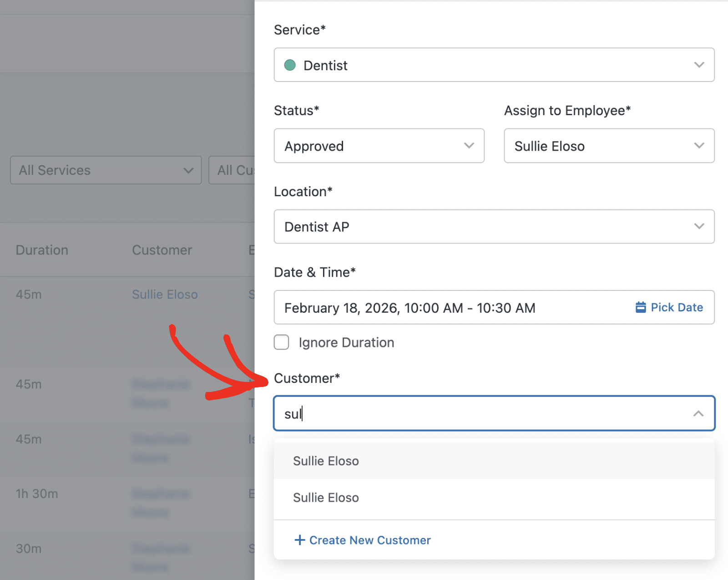Click the chevron on the Status field

(469, 146)
